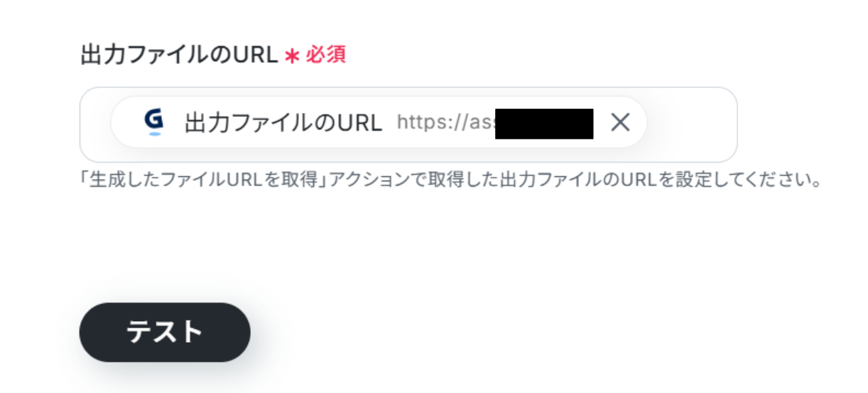Click the blacked-out URL portion in chip

click(544, 124)
